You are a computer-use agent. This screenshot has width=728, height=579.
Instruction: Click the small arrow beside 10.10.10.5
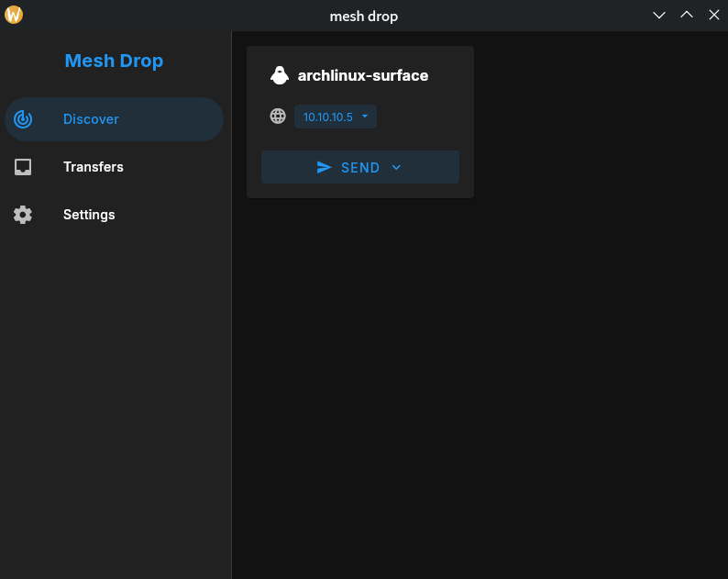(365, 117)
